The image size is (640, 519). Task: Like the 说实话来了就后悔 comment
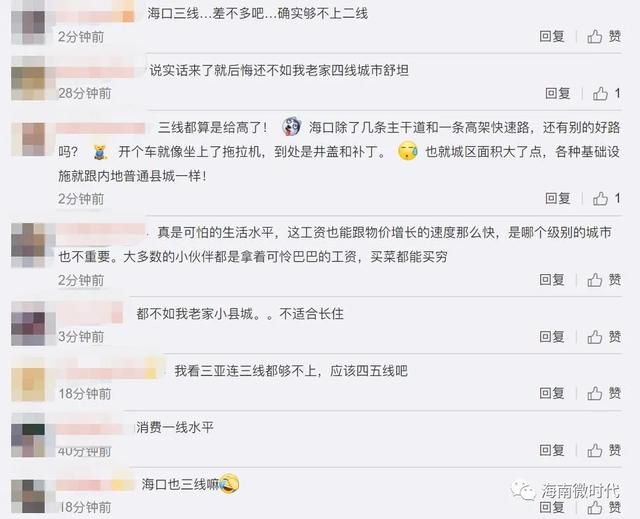click(x=606, y=93)
